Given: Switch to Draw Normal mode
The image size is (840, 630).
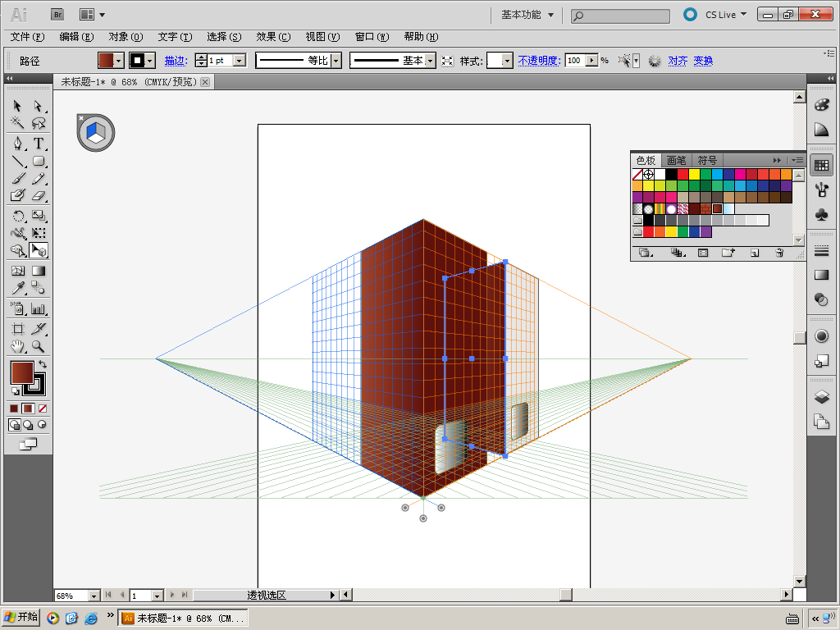Looking at the screenshot, I should 15,425.
